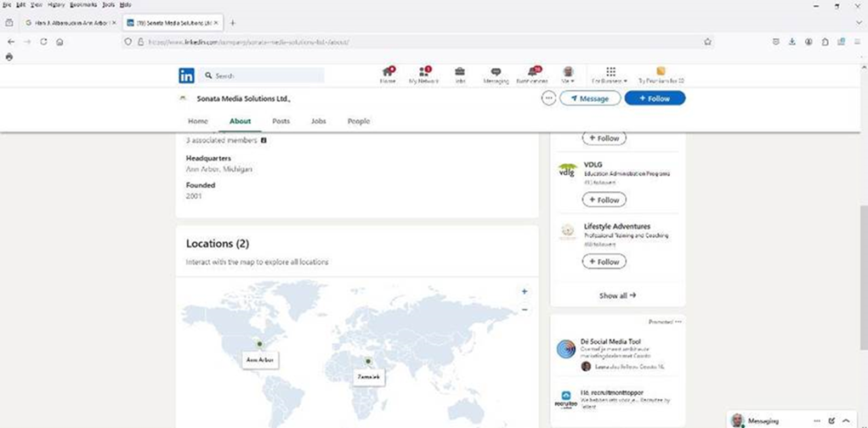Open the History menu

56,4
